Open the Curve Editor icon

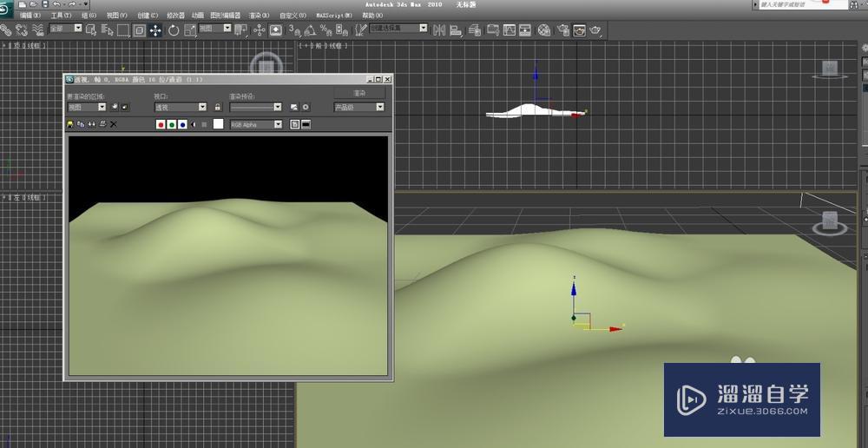click(x=509, y=30)
